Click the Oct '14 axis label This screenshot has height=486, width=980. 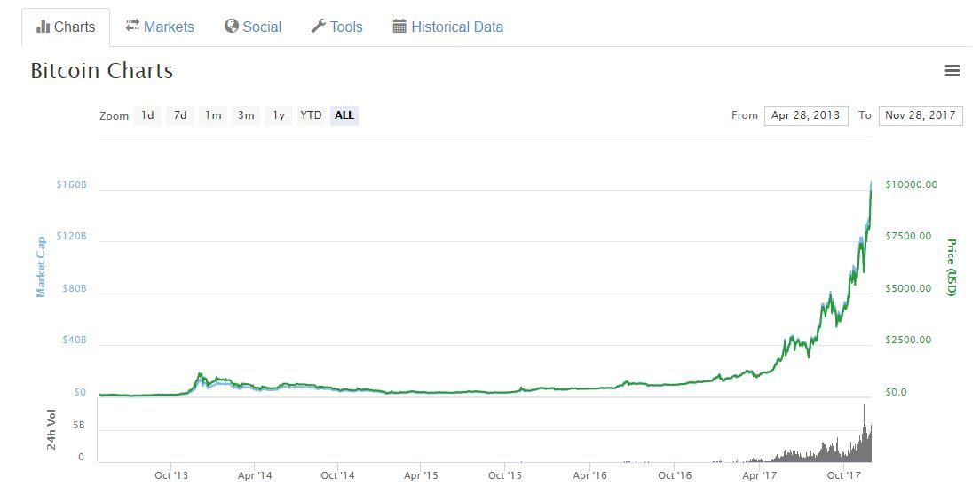pyautogui.click(x=337, y=475)
